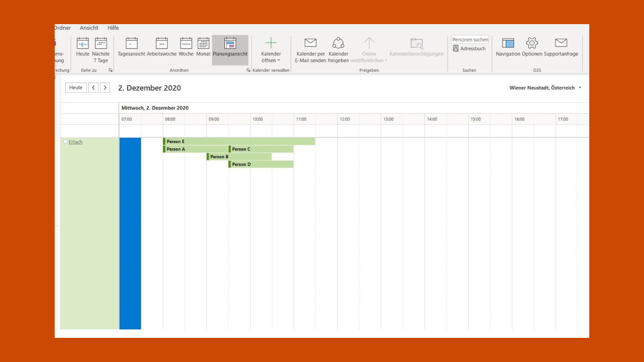Open the Erlach calendar link
Image resolution: width=644 pixels, height=362 pixels.
point(75,142)
